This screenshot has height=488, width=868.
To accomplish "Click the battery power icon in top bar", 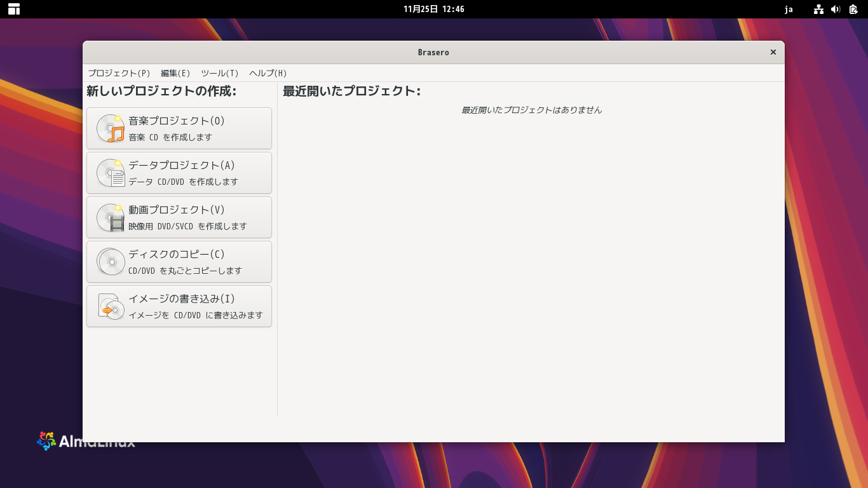I will (853, 9).
